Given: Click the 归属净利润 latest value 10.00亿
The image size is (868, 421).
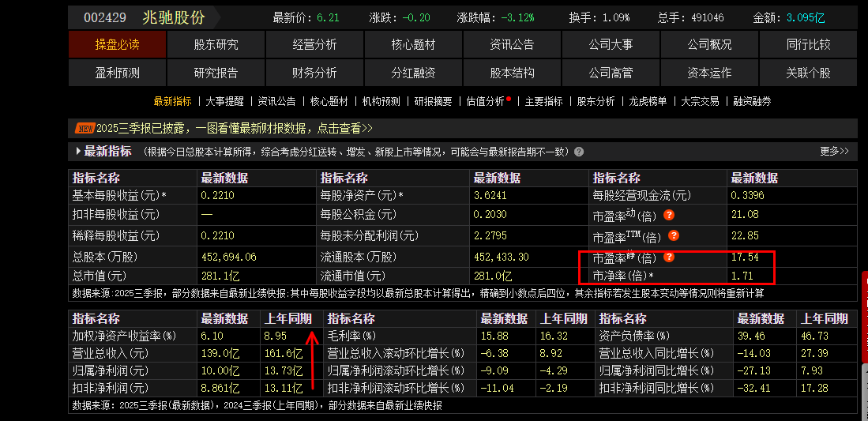Looking at the screenshot, I should click(x=220, y=370).
